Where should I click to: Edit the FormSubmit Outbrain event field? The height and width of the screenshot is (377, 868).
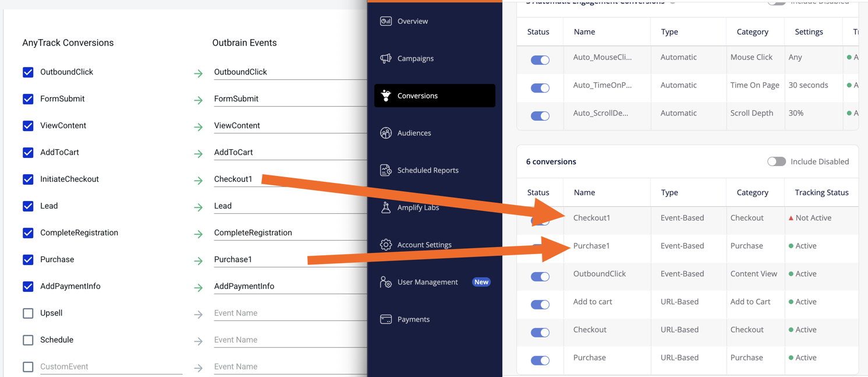point(290,99)
